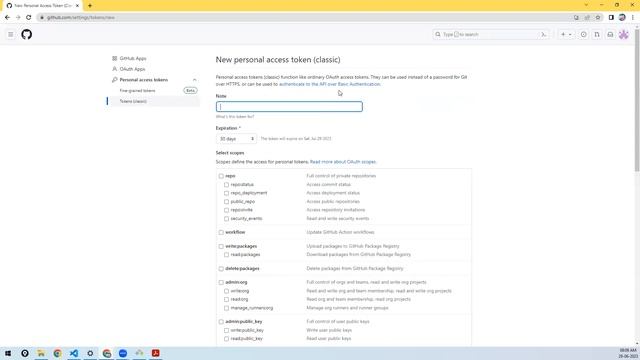Close the New Personal Access Token tab

pyautogui.click(x=77, y=6)
